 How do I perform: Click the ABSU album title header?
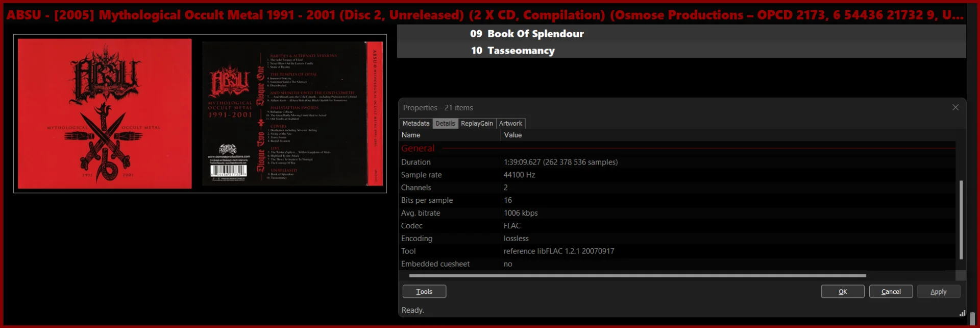(x=485, y=15)
